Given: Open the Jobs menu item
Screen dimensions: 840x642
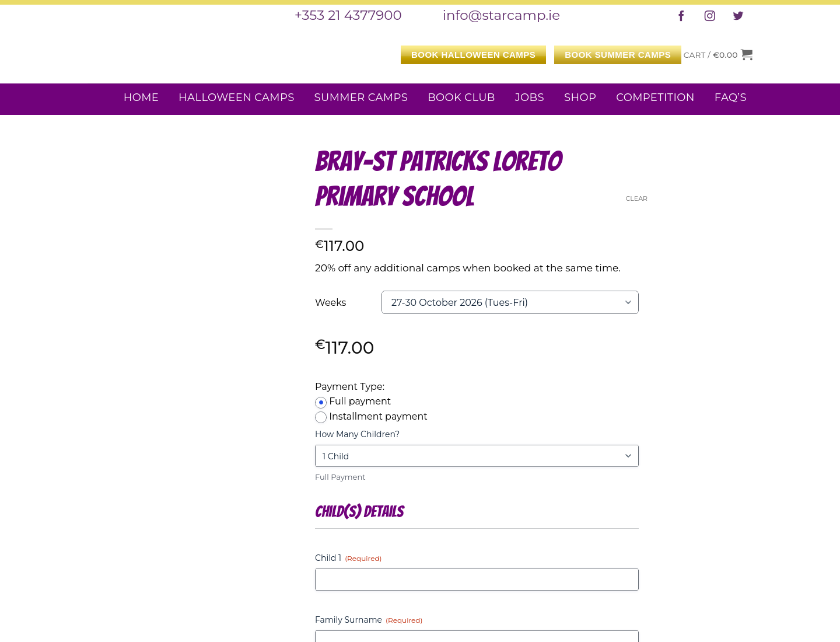Looking at the screenshot, I should point(530,97).
